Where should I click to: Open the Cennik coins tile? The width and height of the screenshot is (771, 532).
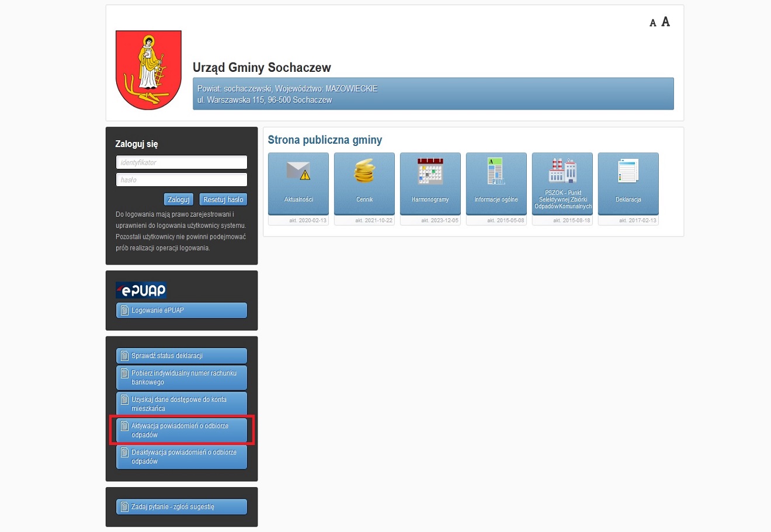(x=364, y=183)
